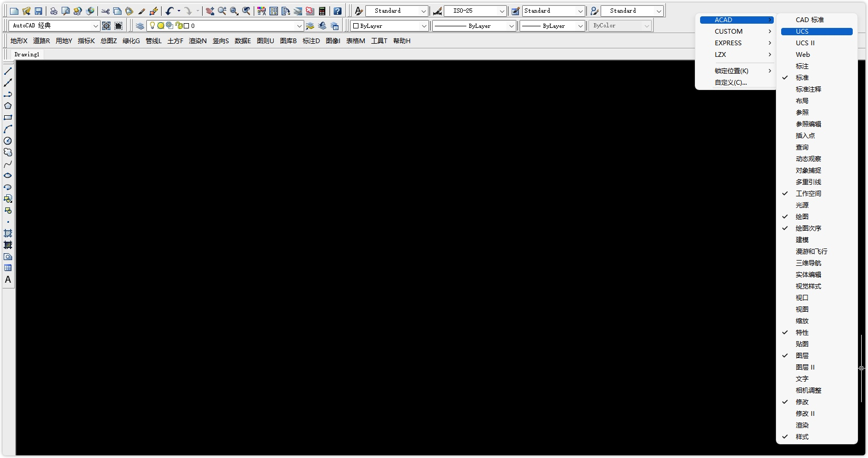
Task: Undo last action with the arrow icon
Action: (169, 11)
